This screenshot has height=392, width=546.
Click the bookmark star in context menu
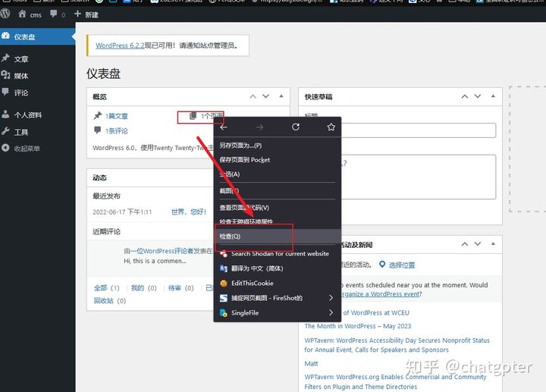[x=331, y=127]
